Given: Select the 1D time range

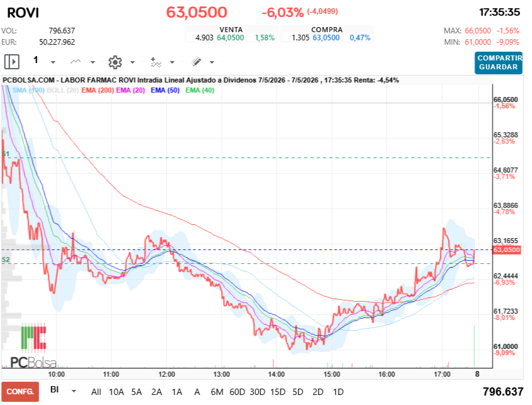Looking at the screenshot, I should (338, 392).
